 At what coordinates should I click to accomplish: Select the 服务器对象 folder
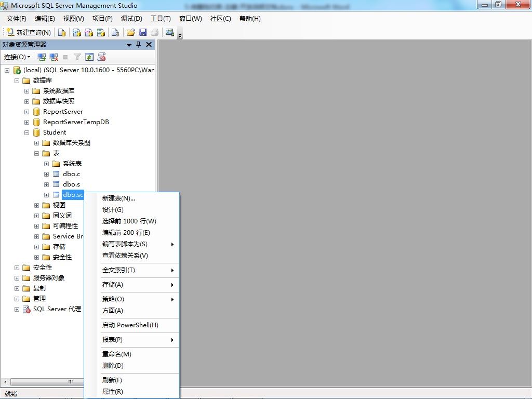point(48,278)
